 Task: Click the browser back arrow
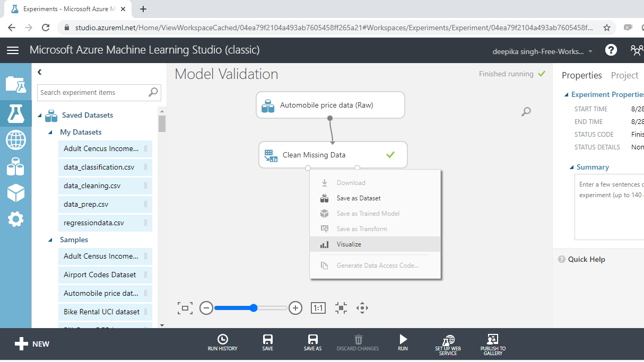[x=12, y=28]
